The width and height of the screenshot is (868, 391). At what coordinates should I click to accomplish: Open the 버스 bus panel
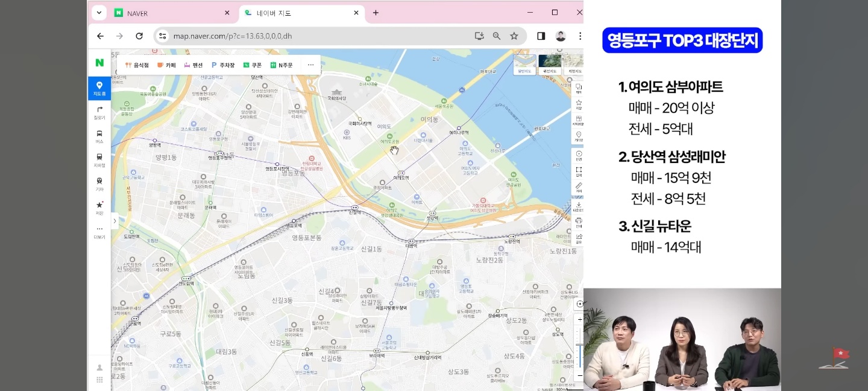coord(99,136)
